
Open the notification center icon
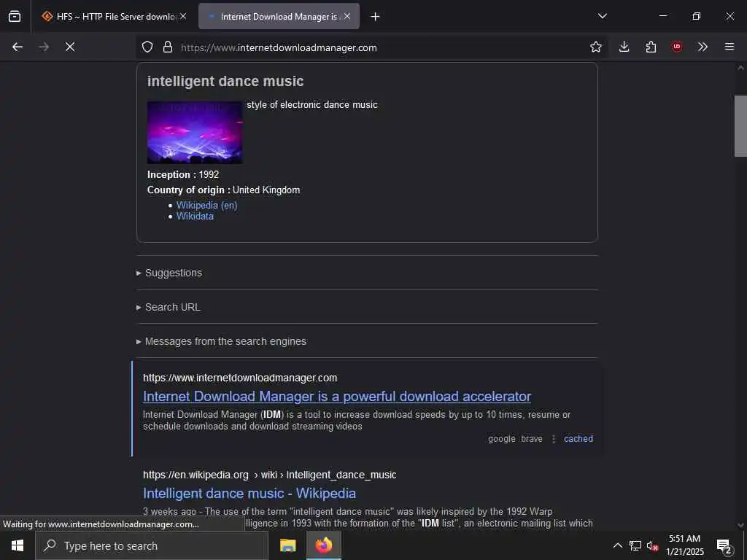[x=724, y=545]
